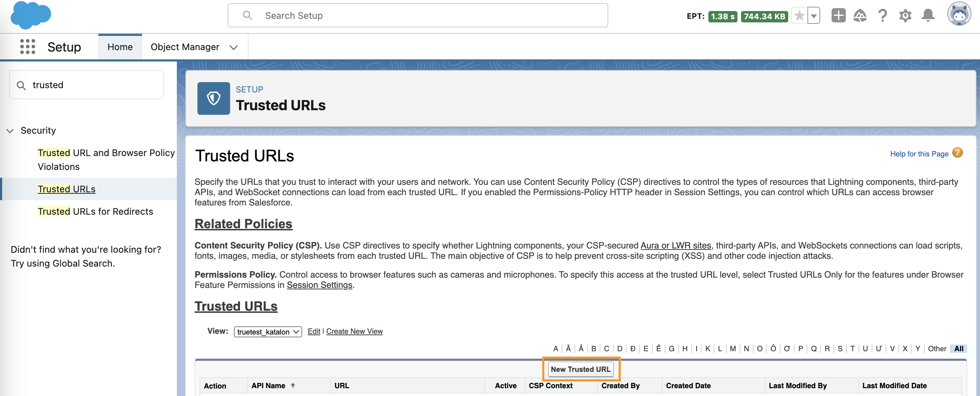Screen dimensions: 980x396
Task: Open the notifications bell
Action: click(x=928, y=16)
